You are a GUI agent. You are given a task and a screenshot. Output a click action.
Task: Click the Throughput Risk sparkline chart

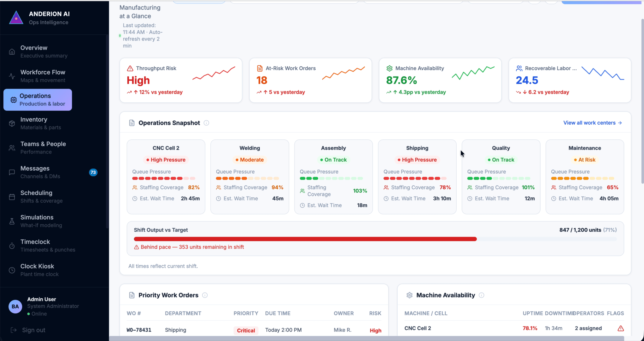[x=214, y=73]
